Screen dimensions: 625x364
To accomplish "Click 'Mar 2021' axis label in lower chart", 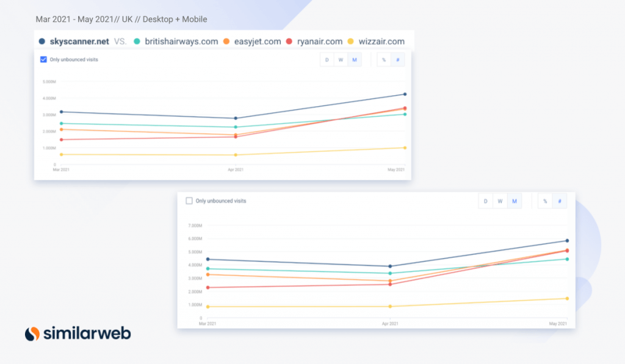I will click(x=208, y=324).
